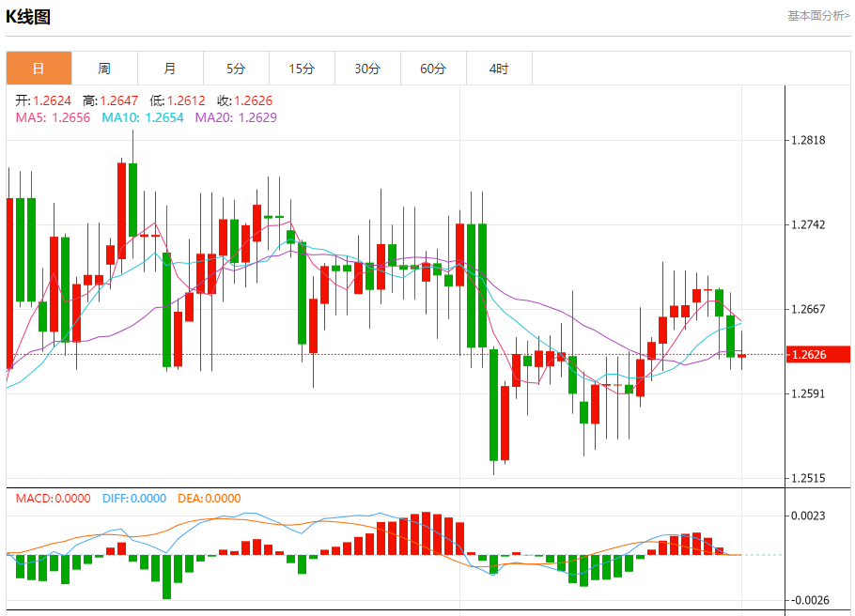The height and width of the screenshot is (616, 855).
Task: Open the 4时 interval tab
Action: [499, 69]
